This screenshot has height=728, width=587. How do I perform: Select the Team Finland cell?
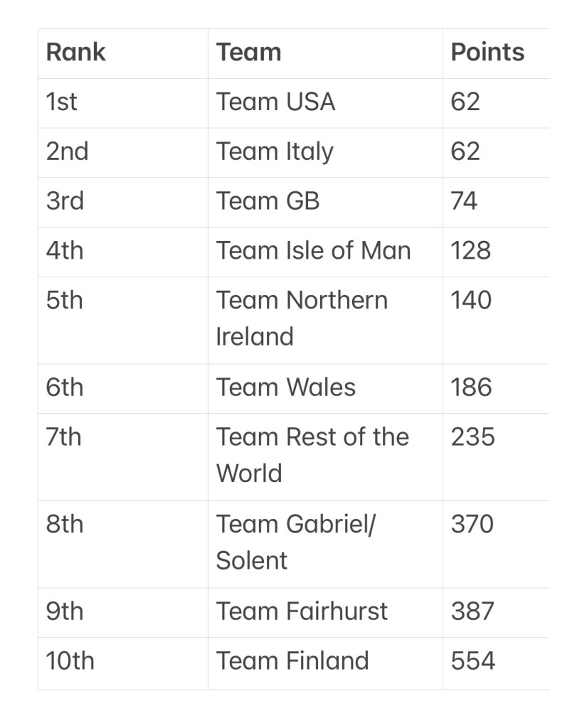click(292, 661)
